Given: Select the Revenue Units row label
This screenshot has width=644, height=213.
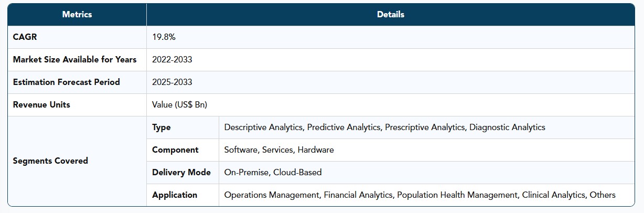Looking at the screenshot, I should (41, 105).
